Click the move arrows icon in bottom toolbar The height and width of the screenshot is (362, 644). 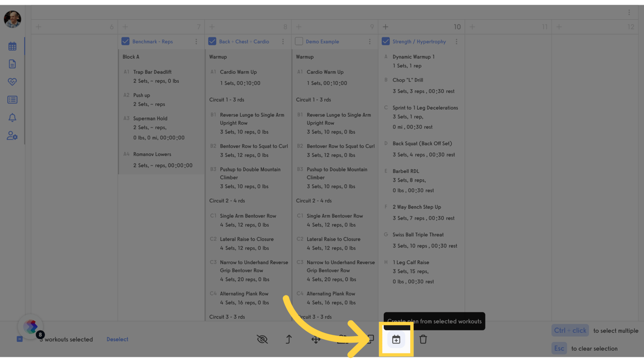pos(316,339)
